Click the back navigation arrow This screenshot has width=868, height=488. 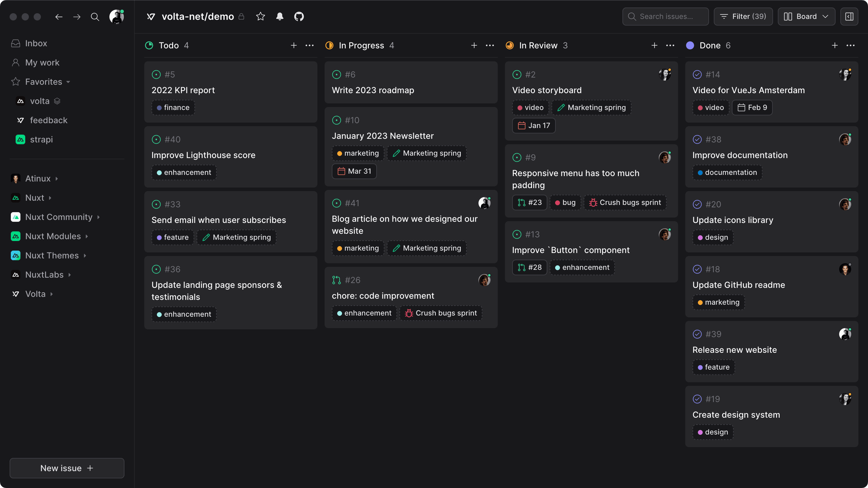pyautogui.click(x=59, y=17)
